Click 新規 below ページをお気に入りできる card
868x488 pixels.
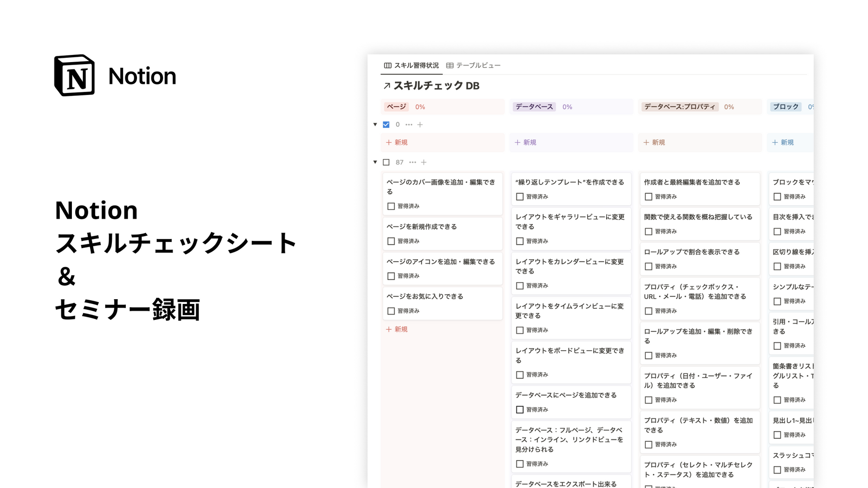(397, 330)
